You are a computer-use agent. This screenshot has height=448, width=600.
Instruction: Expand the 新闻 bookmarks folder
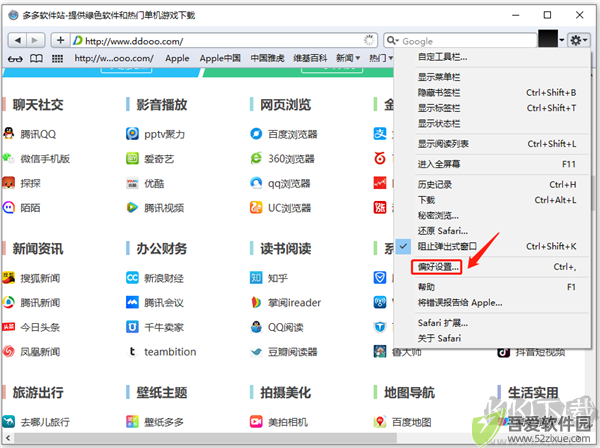(x=348, y=58)
